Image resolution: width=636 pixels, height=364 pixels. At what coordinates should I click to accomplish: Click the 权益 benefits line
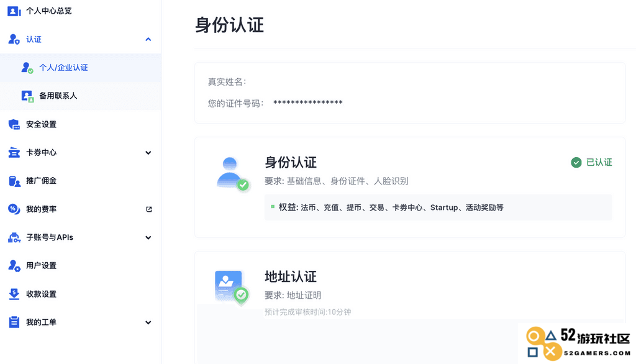click(391, 207)
